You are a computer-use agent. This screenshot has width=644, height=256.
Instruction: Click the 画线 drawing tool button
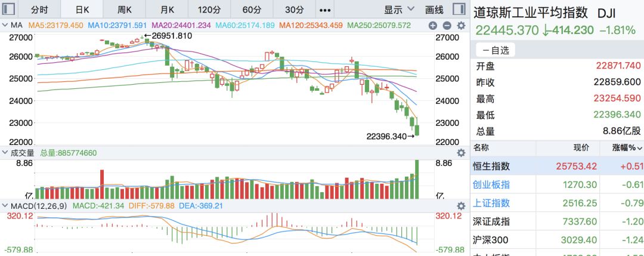pyautogui.click(x=434, y=10)
